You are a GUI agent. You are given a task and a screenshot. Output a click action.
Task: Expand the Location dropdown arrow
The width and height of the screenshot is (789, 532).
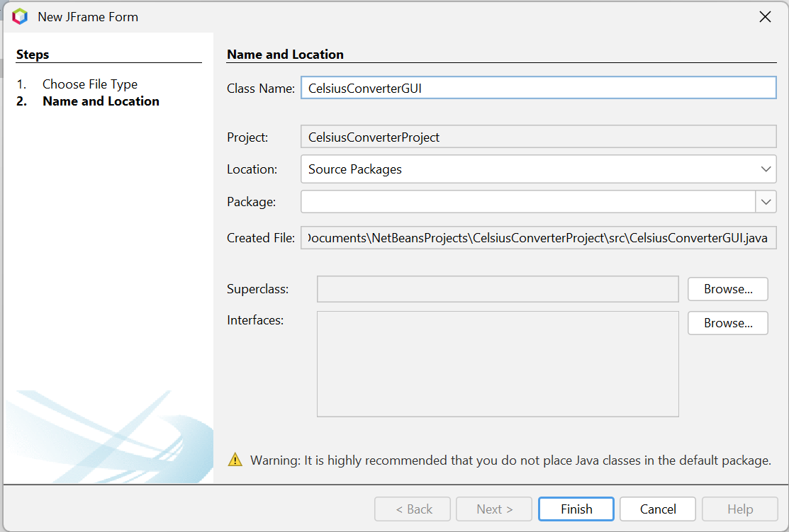click(766, 169)
